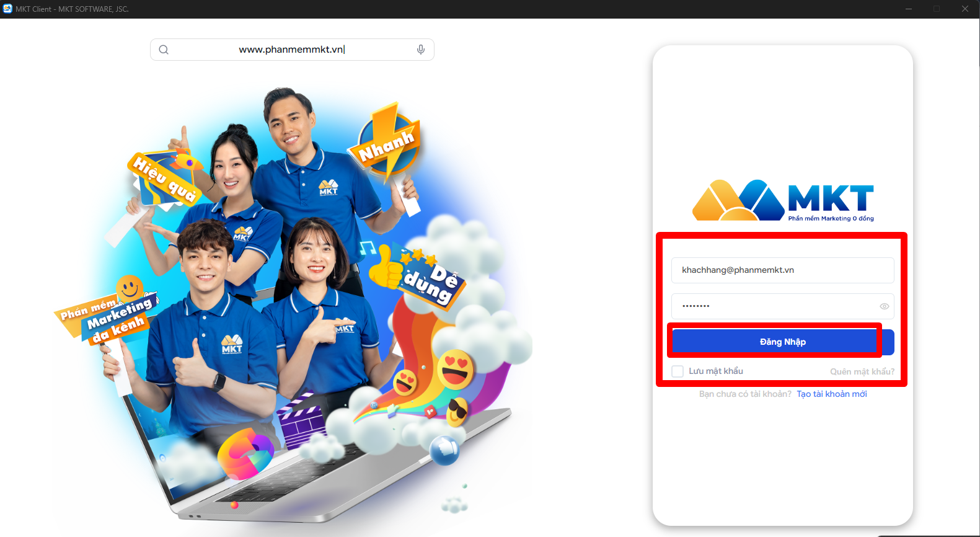Image resolution: width=980 pixels, height=537 pixels.
Task: Click the www.phanmemmkt.vn search bar
Action: (x=292, y=50)
